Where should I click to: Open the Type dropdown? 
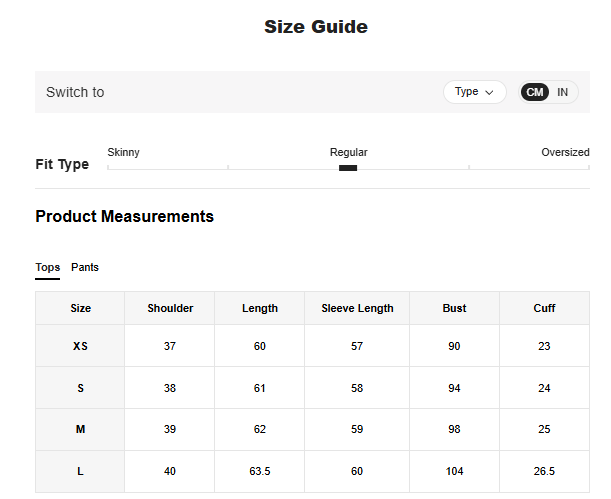coord(474,92)
